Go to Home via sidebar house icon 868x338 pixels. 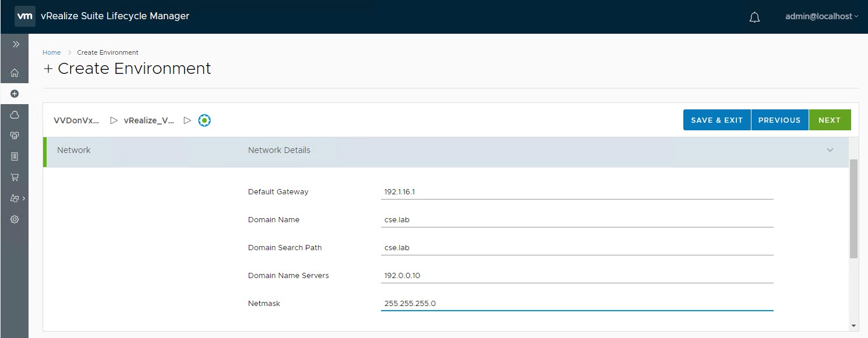coord(15,73)
